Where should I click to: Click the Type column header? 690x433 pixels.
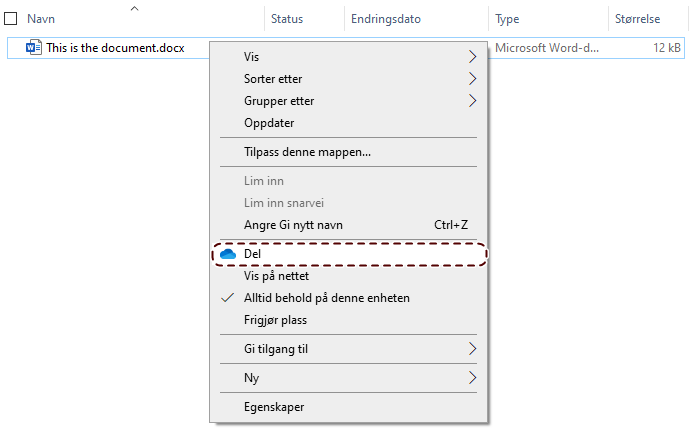(x=508, y=19)
